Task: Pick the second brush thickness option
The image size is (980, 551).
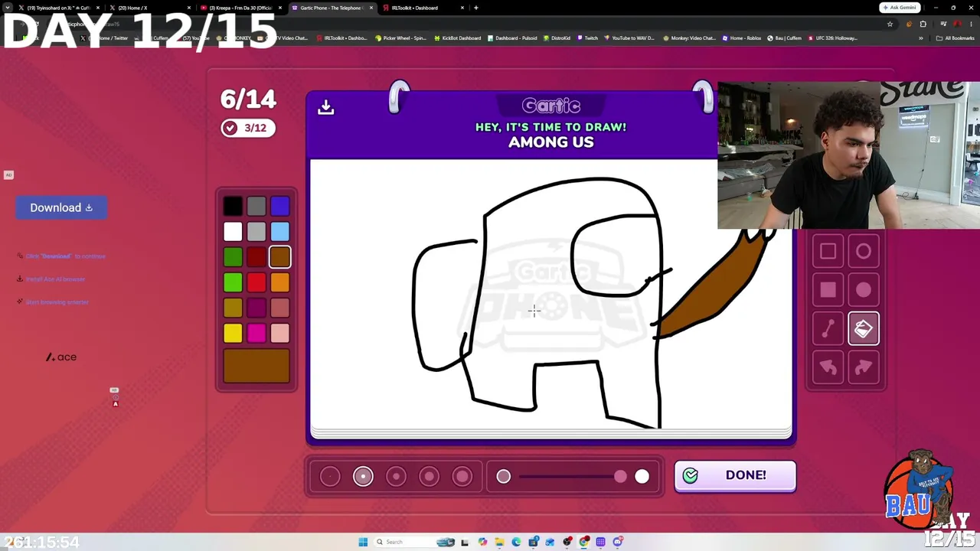Action: click(x=363, y=477)
